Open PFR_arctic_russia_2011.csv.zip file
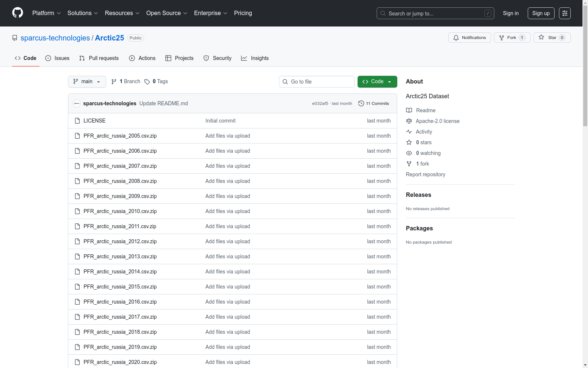The width and height of the screenshot is (588, 368). click(x=120, y=226)
